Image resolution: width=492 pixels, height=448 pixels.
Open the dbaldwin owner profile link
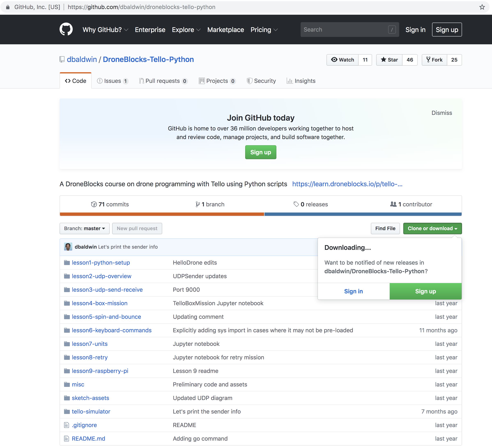[x=82, y=59]
